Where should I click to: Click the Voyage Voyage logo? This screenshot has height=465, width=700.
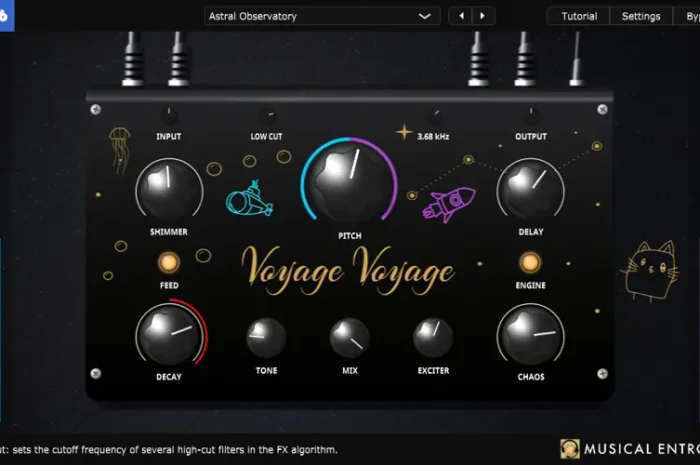[x=348, y=271]
